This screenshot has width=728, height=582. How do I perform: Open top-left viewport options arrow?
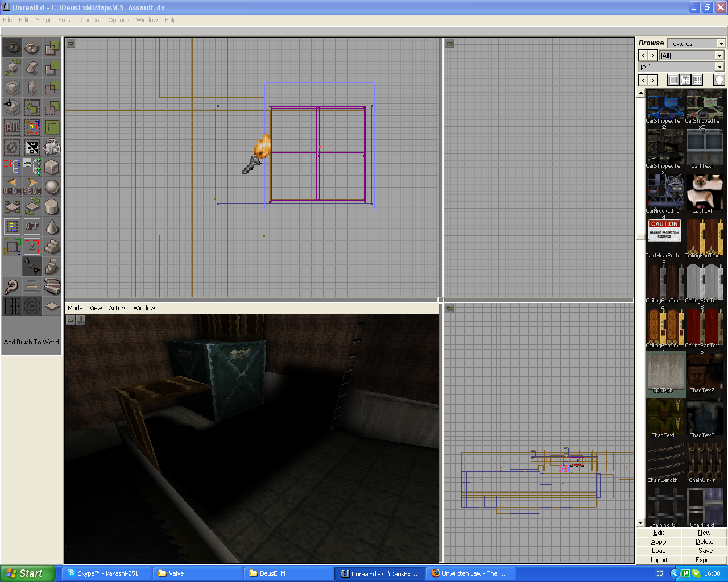[71, 43]
